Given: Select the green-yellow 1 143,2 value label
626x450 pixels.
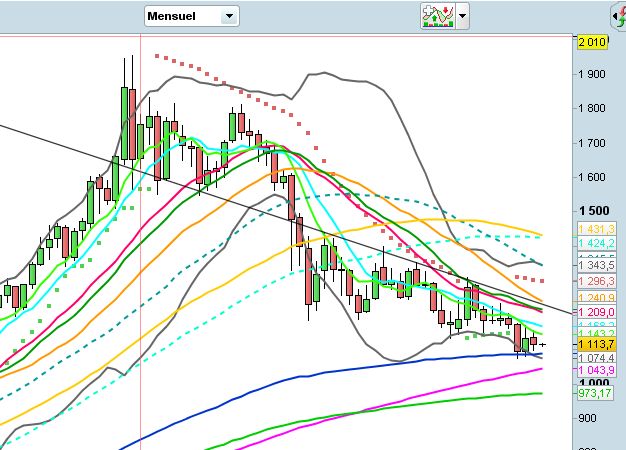Looking at the screenshot, I should pyautogui.click(x=596, y=333).
